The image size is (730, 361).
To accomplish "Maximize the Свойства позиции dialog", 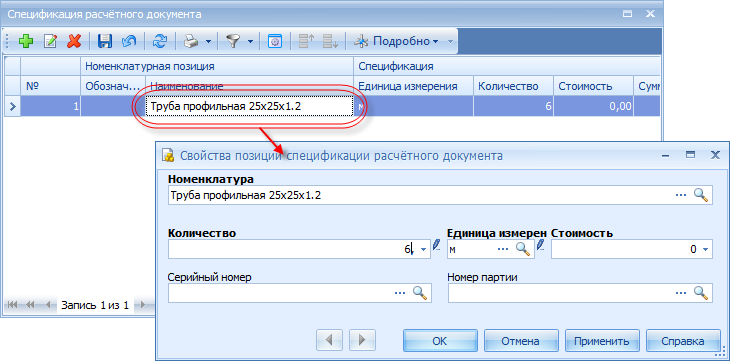I will coord(691,155).
